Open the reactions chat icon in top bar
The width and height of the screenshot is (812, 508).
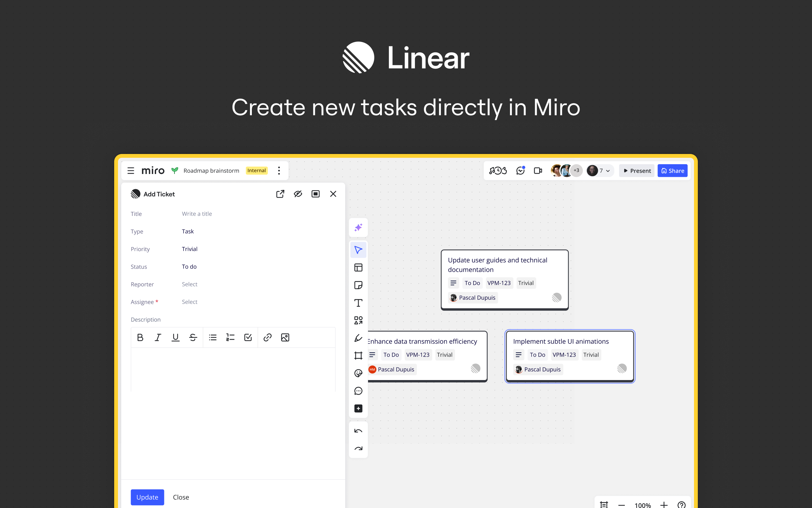click(521, 171)
